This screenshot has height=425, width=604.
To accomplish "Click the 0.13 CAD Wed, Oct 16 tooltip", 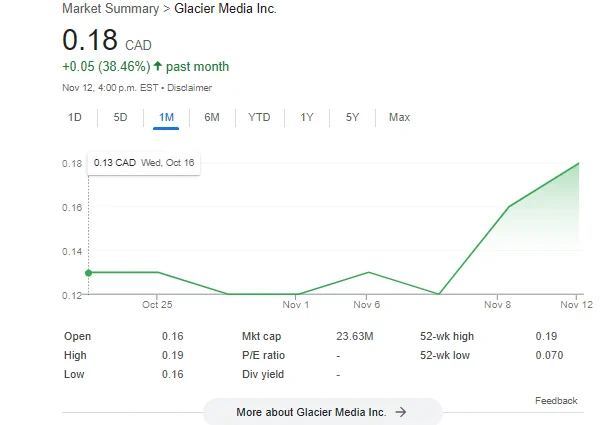I will (x=144, y=163).
